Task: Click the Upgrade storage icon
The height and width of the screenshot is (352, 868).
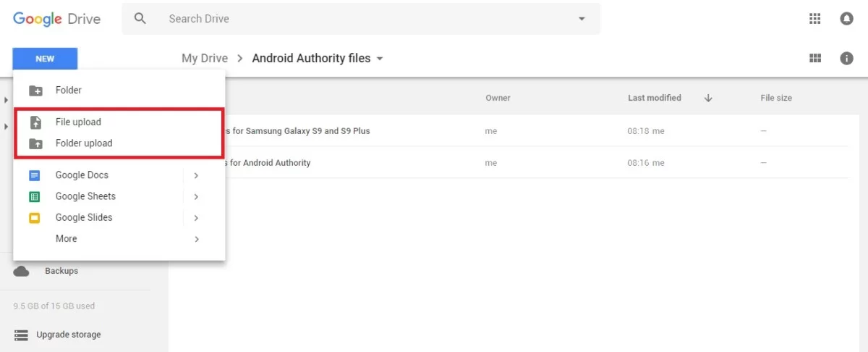Action: click(22, 335)
